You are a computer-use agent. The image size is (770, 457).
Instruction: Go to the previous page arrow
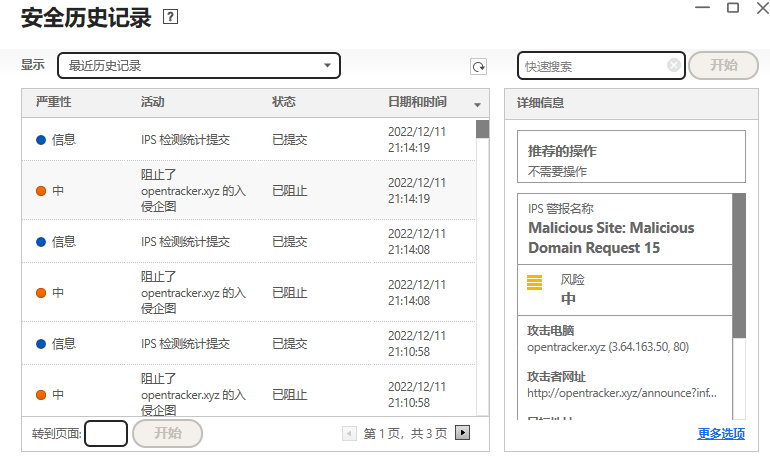349,433
